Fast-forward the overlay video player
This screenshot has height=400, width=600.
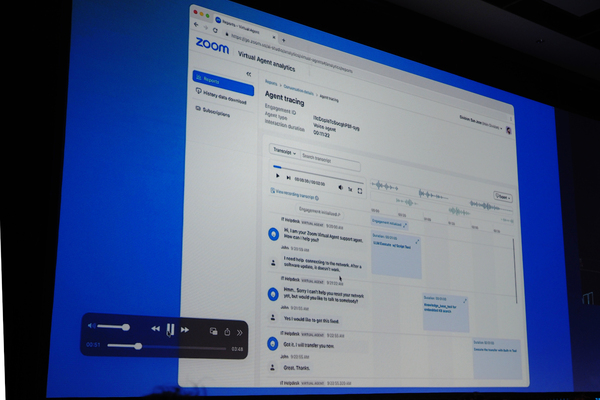[x=185, y=330]
